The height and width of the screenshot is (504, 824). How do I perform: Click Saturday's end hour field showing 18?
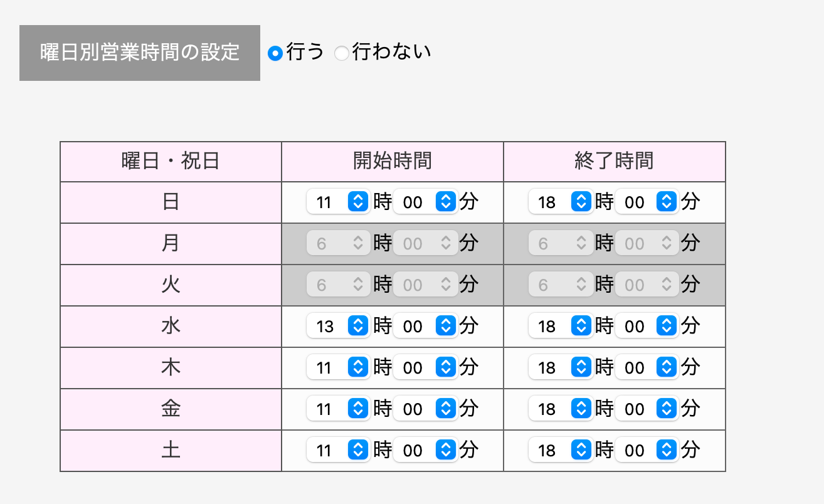tap(547, 450)
